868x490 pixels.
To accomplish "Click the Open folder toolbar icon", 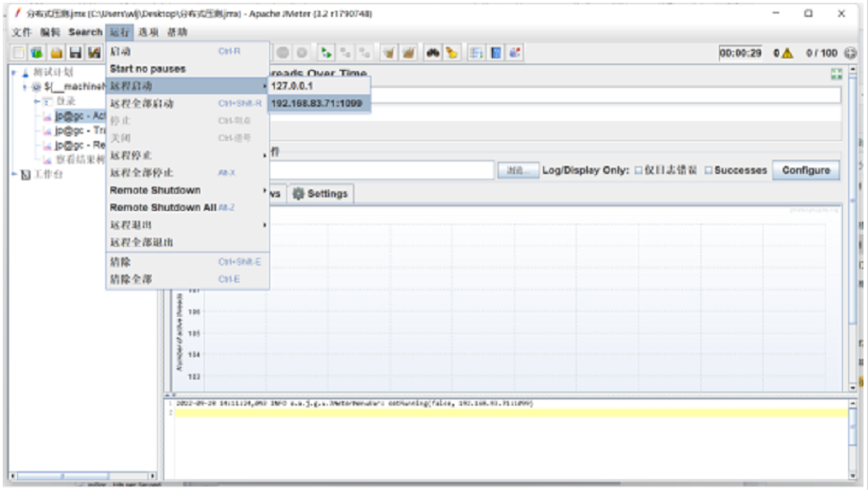I will point(57,54).
